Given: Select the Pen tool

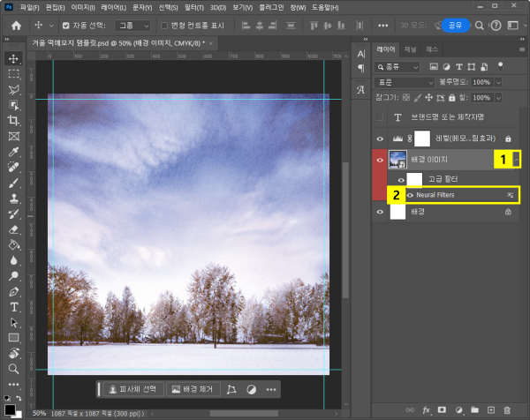Looking at the screenshot, I should [13, 292].
